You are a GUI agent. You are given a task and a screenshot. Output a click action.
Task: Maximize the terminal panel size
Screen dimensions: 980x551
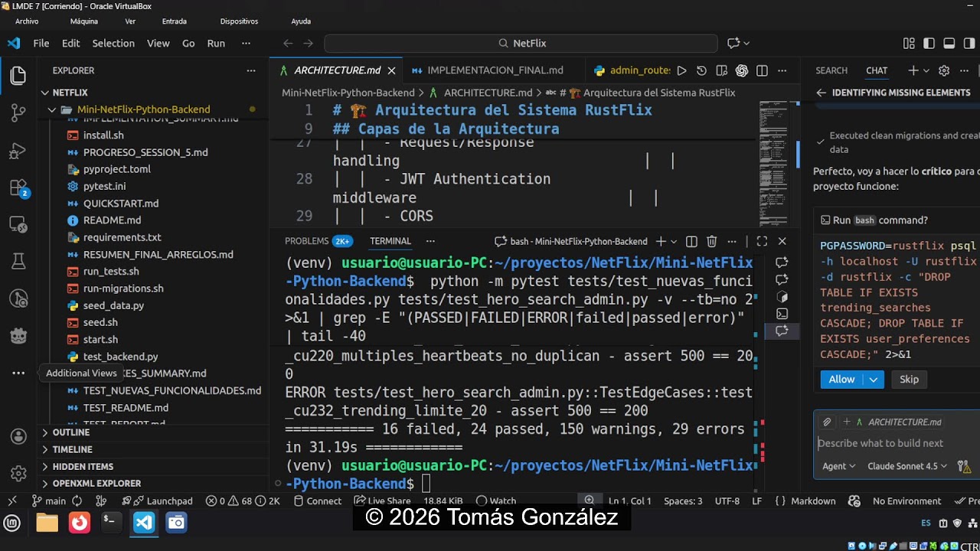pos(762,241)
